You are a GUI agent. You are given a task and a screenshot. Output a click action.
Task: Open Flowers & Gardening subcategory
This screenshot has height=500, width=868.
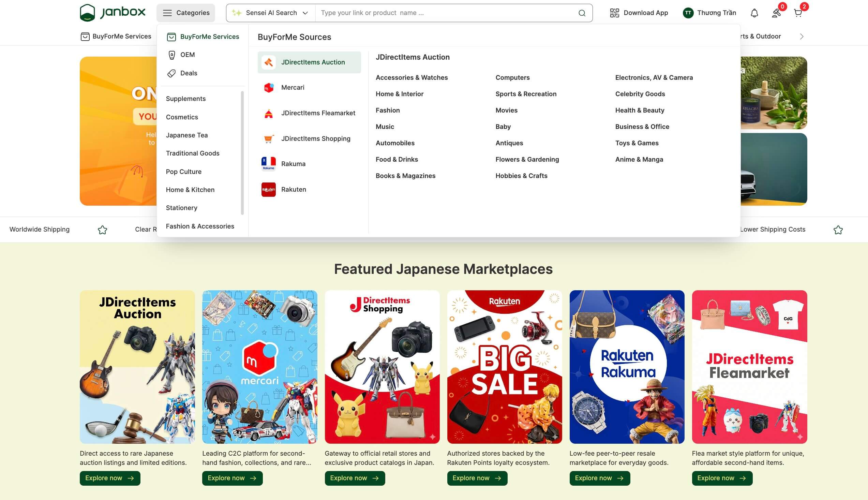click(527, 160)
